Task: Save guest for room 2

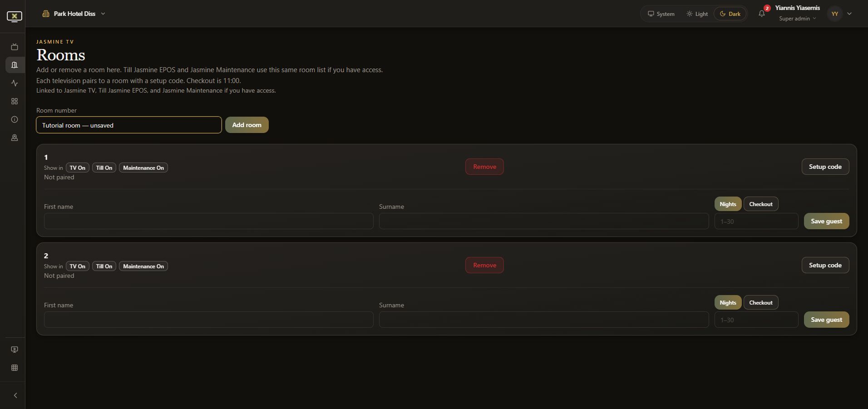Action: (826, 320)
